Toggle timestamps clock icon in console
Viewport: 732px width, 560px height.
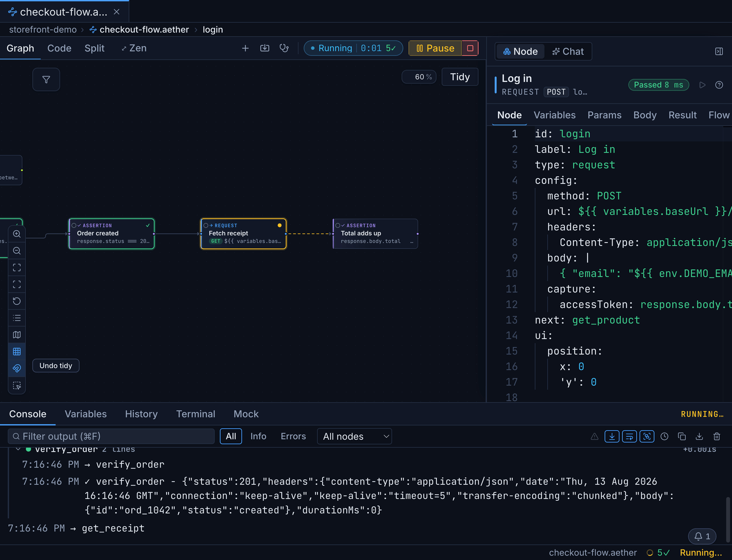click(665, 436)
